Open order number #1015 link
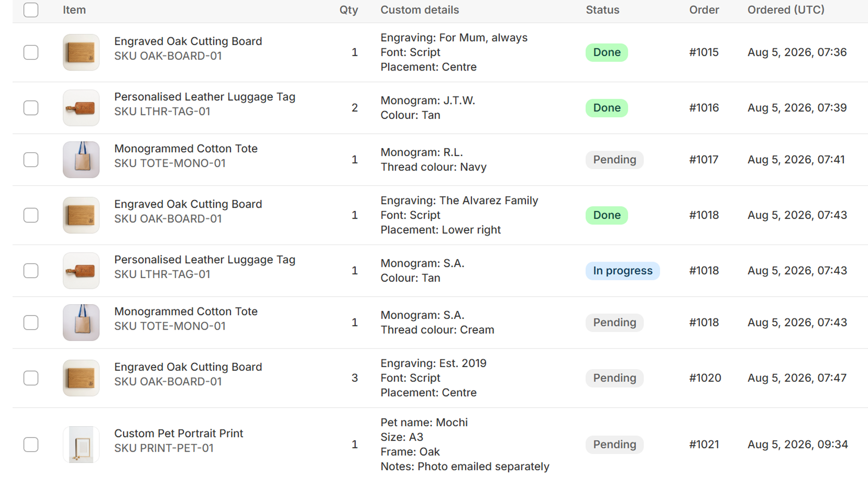868x488 pixels. [x=704, y=53]
